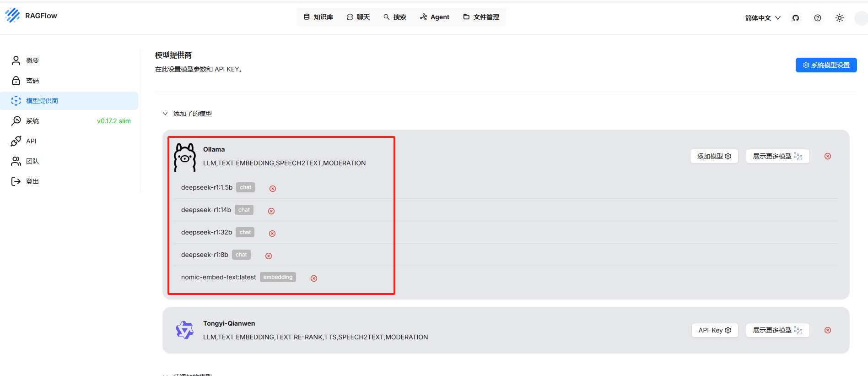Go to API in the sidebar
This screenshot has width=868, height=376.
[69, 141]
